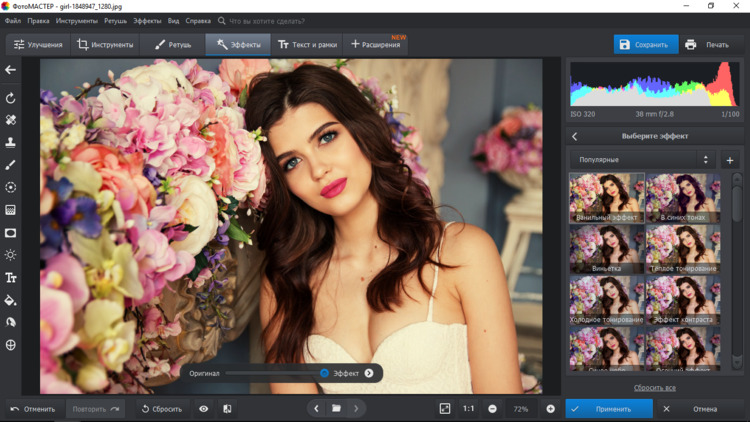The height and width of the screenshot is (422, 750).
Task: Click the fit-to-screen icon in bottom bar
Action: coord(445,409)
